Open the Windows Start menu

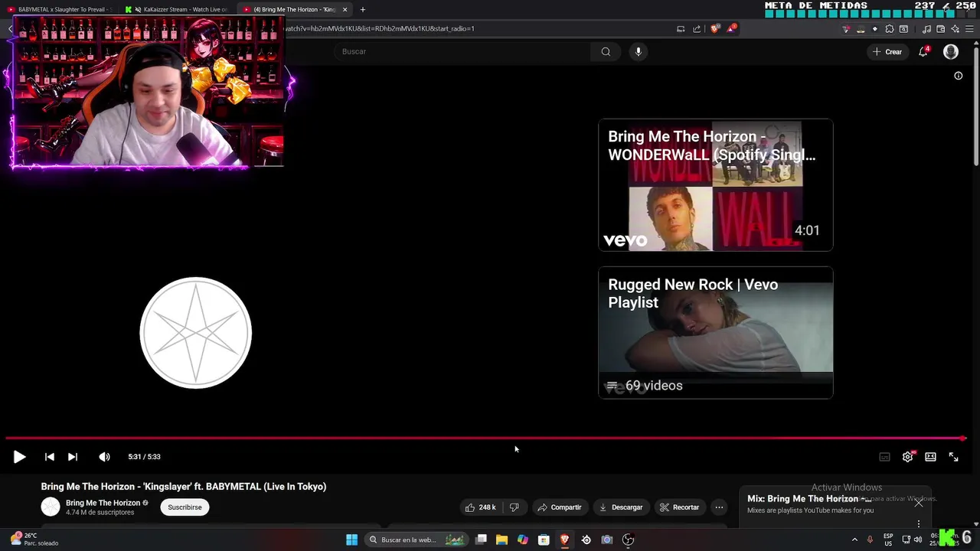click(x=351, y=540)
